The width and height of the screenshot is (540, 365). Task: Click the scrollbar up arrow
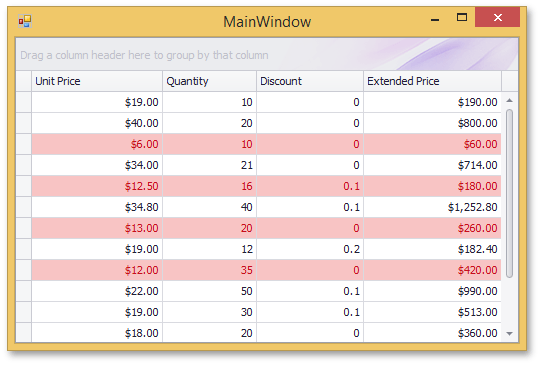point(510,101)
